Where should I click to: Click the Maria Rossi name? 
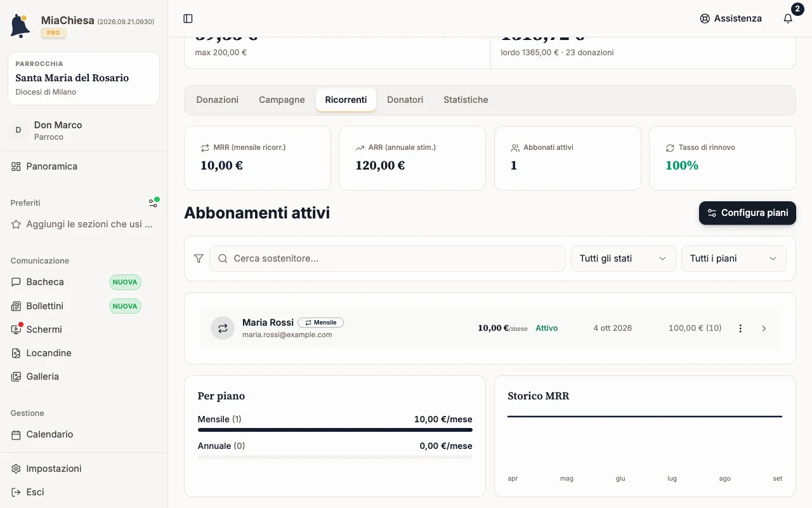click(268, 323)
